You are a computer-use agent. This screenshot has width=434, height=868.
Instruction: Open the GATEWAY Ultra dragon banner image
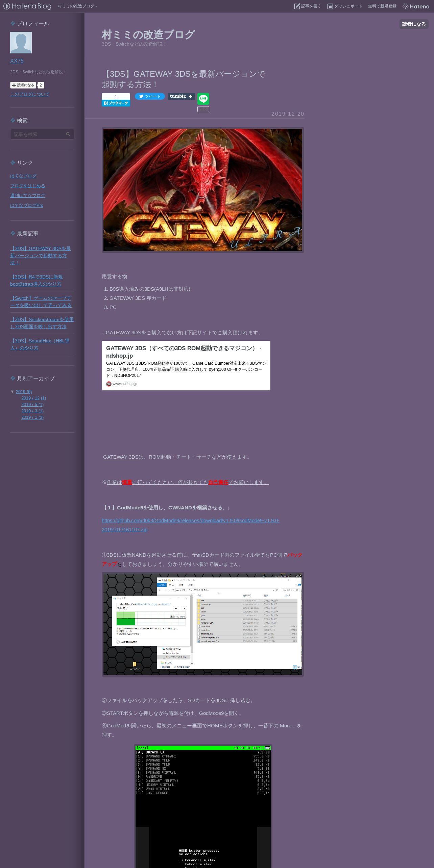pos(203,190)
